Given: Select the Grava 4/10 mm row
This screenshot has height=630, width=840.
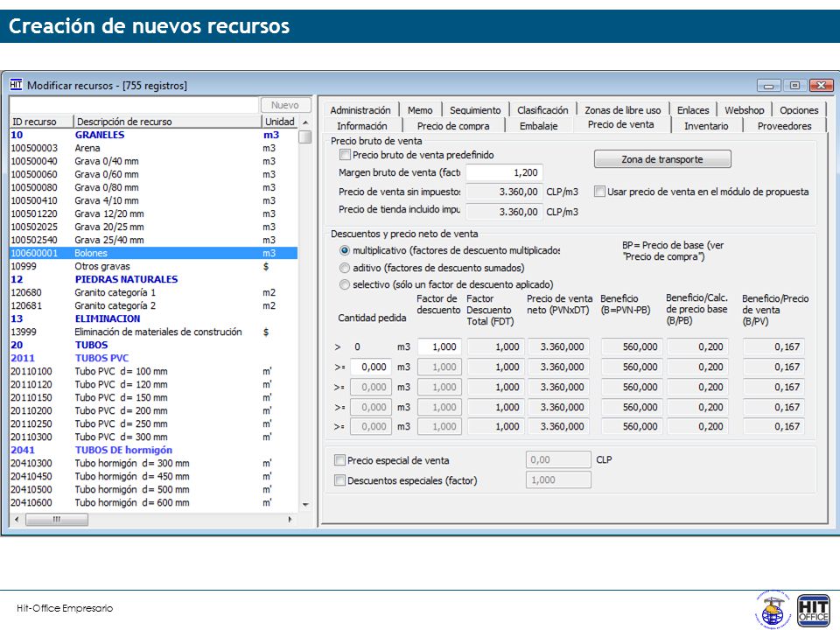Looking at the screenshot, I should pyautogui.click(x=154, y=200).
